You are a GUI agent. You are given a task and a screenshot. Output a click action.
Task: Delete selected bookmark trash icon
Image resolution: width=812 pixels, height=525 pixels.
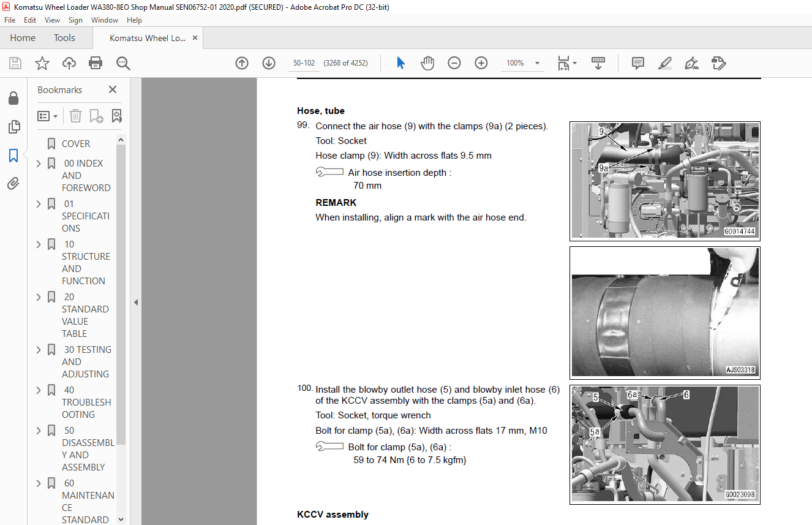coord(75,116)
